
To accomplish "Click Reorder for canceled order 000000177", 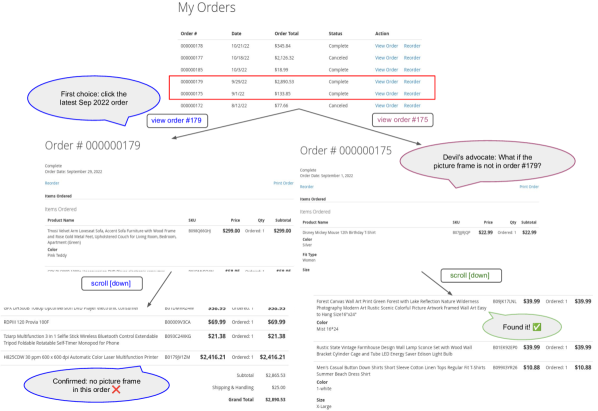I will (412, 58).
